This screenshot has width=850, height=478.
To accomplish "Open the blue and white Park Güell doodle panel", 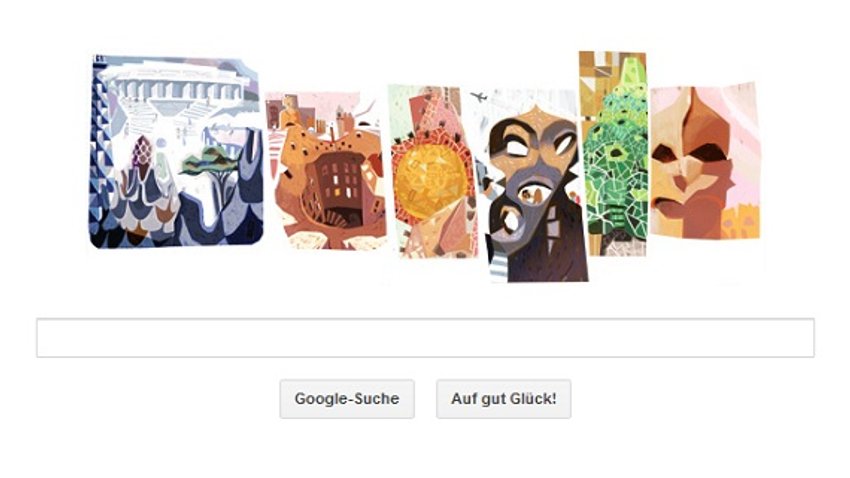I will [176, 151].
